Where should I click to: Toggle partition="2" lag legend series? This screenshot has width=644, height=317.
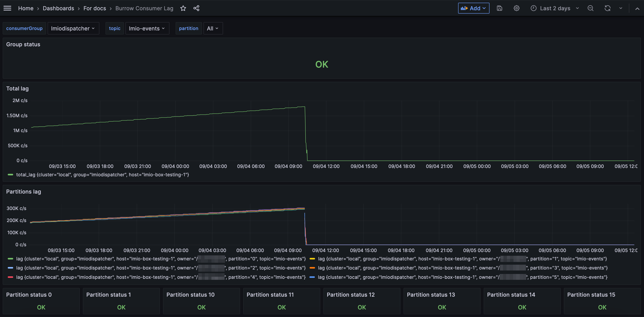coord(161,268)
